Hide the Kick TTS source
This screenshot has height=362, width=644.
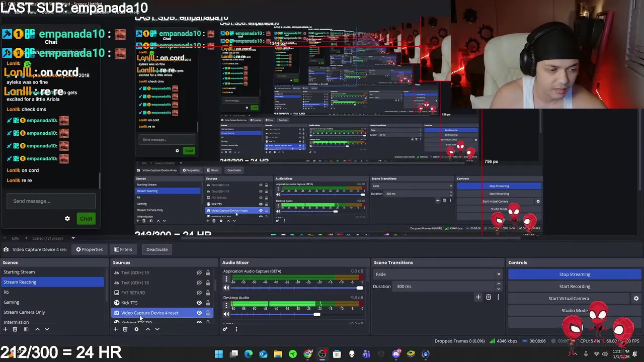(x=199, y=303)
